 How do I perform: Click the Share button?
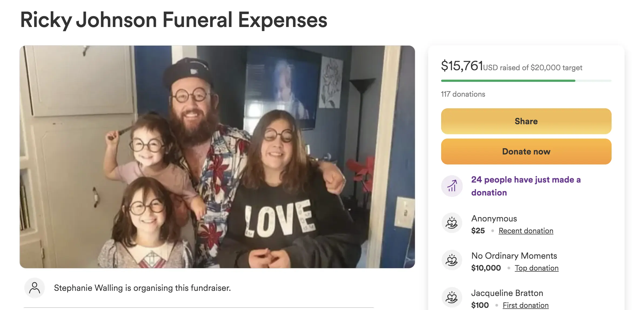pyautogui.click(x=526, y=121)
